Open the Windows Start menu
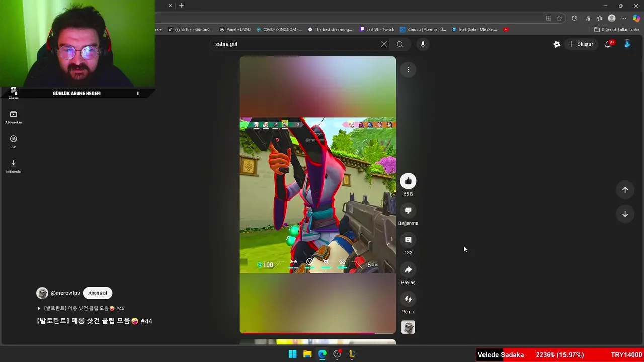The image size is (644, 362). click(292, 354)
